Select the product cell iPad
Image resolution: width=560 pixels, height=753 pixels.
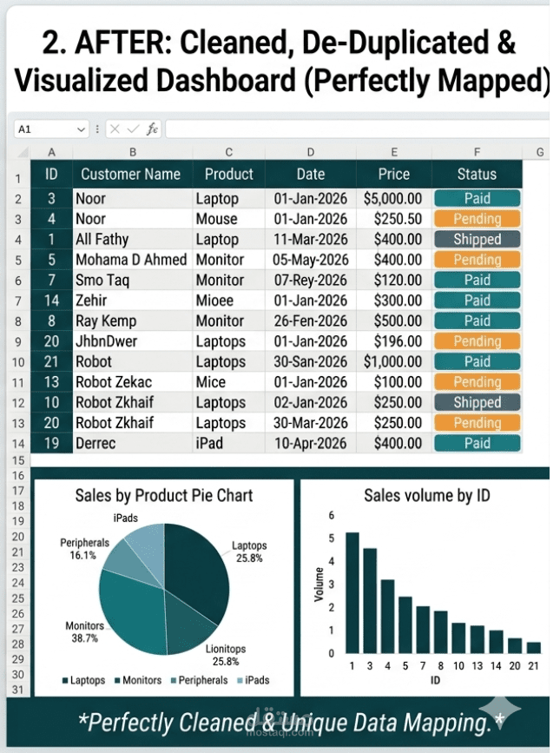click(229, 443)
